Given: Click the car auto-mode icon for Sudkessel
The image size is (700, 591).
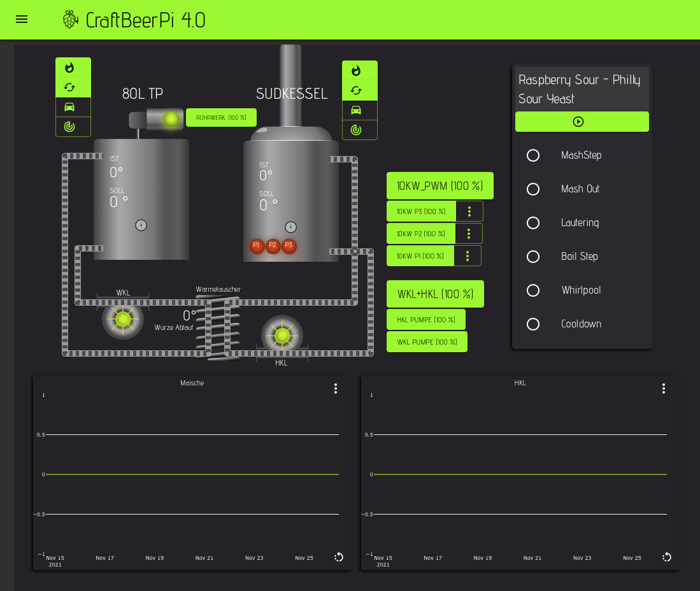Looking at the screenshot, I should (356, 110).
